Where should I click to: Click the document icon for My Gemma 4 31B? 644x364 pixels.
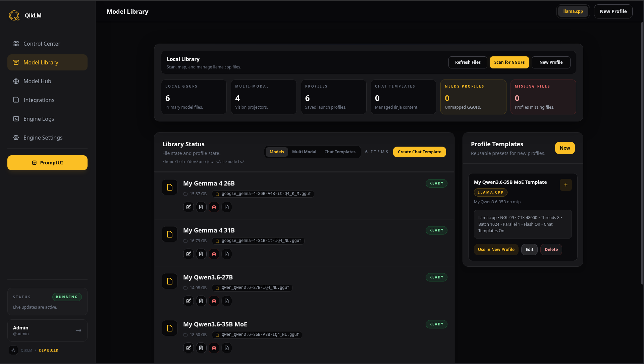(x=201, y=254)
